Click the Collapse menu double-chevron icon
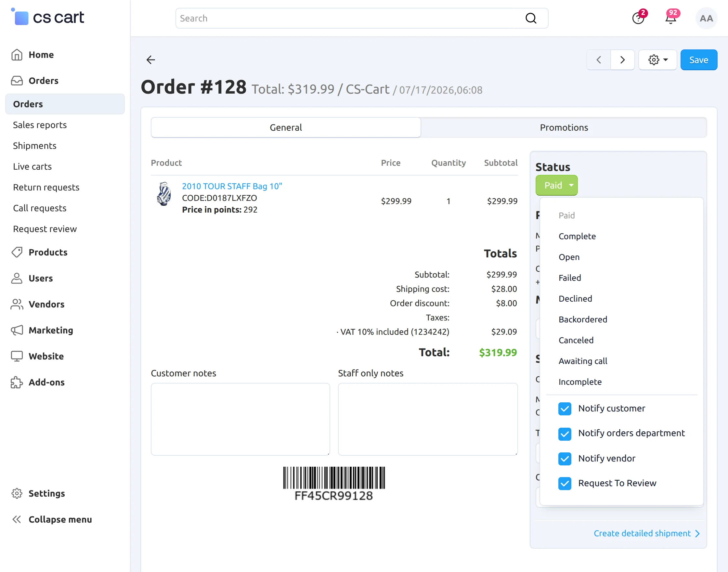Viewport: 728px width, 572px height. click(17, 519)
